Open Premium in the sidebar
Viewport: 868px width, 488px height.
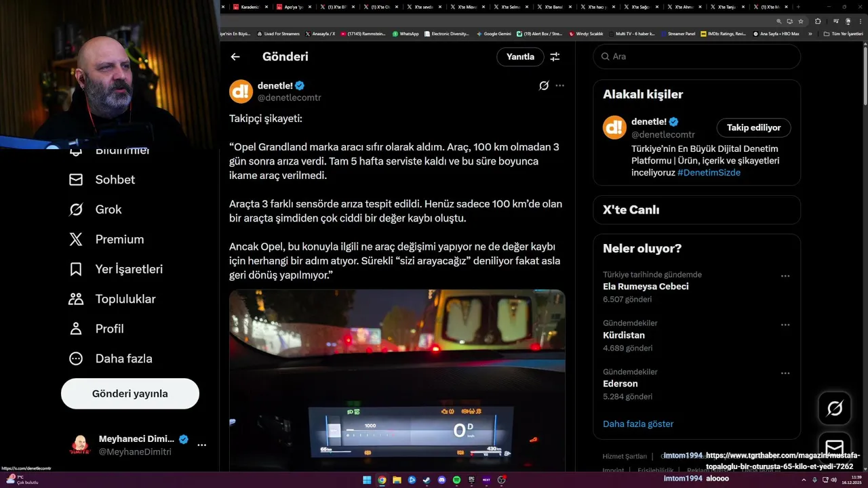[106, 239]
